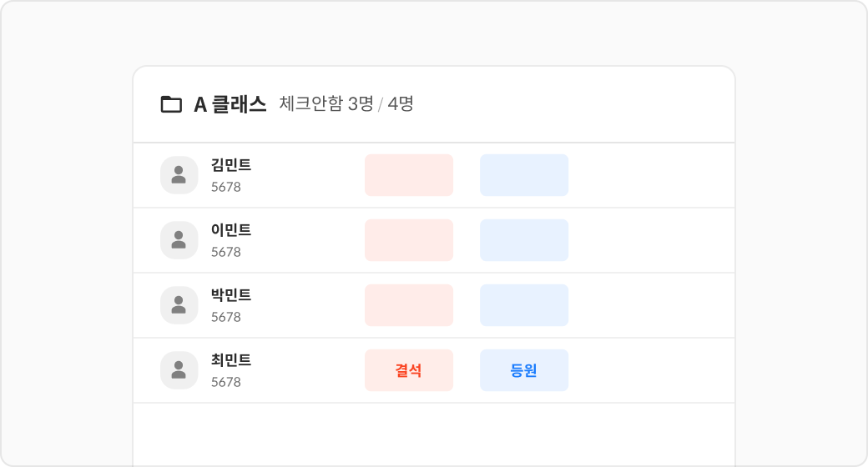
Task: Toggle the red absent button for 김민트
Action: click(x=409, y=175)
